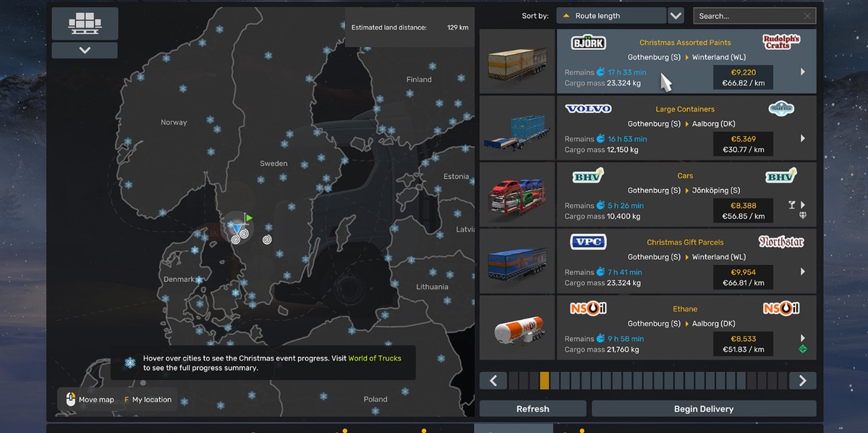
Task: Expand the chevron below the cargo pallet button
Action: [85, 50]
